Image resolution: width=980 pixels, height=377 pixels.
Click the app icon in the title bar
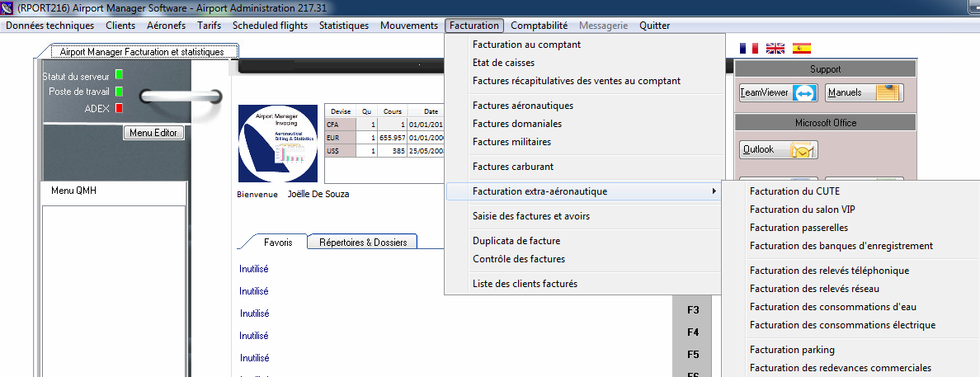click(7, 7)
